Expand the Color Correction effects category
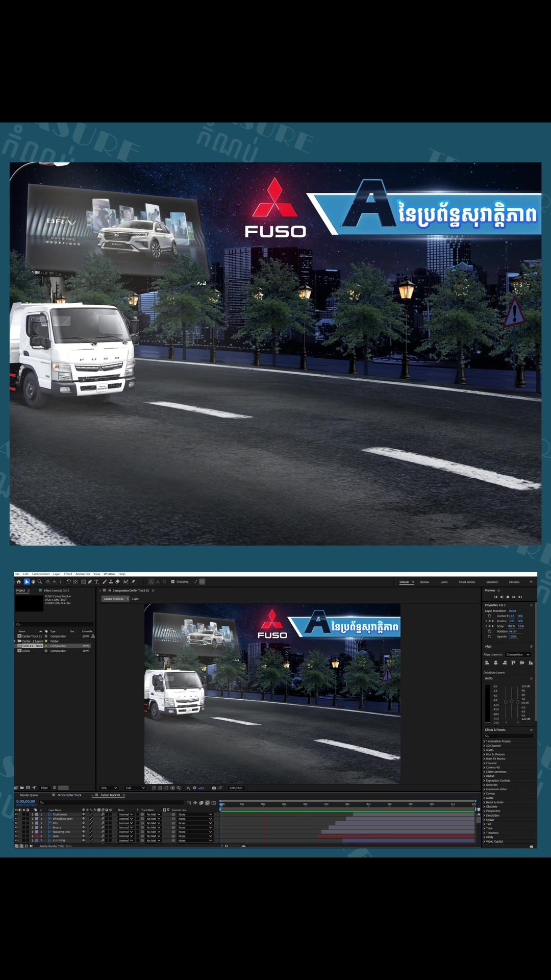This screenshot has width=551, height=980. (484, 772)
